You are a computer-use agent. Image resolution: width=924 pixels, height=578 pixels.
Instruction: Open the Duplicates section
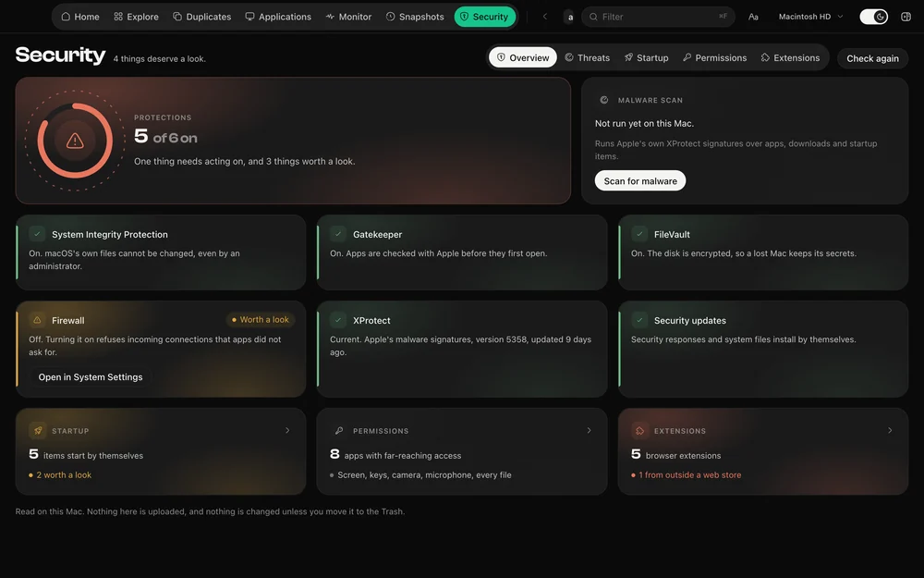click(202, 17)
